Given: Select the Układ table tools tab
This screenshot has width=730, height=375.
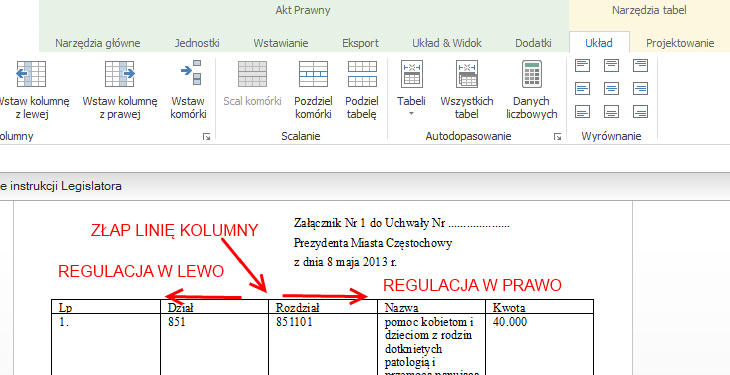Looking at the screenshot, I should 599,43.
